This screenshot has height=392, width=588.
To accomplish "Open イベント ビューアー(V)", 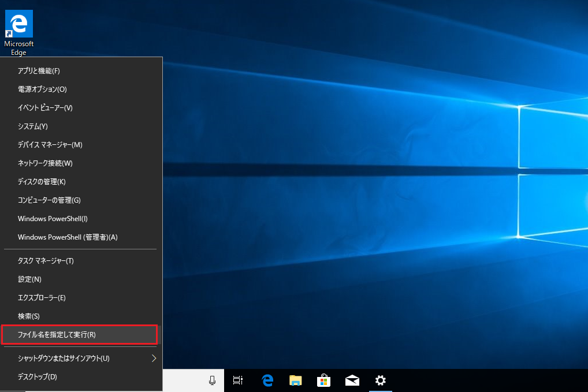I will 81,108.
